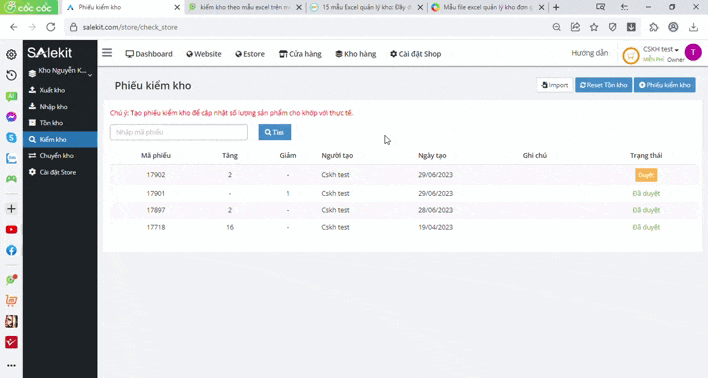Create a new Phiếu kiểm kho button
The width and height of the screenshot is (708, 378).
(x=665, y=85)
